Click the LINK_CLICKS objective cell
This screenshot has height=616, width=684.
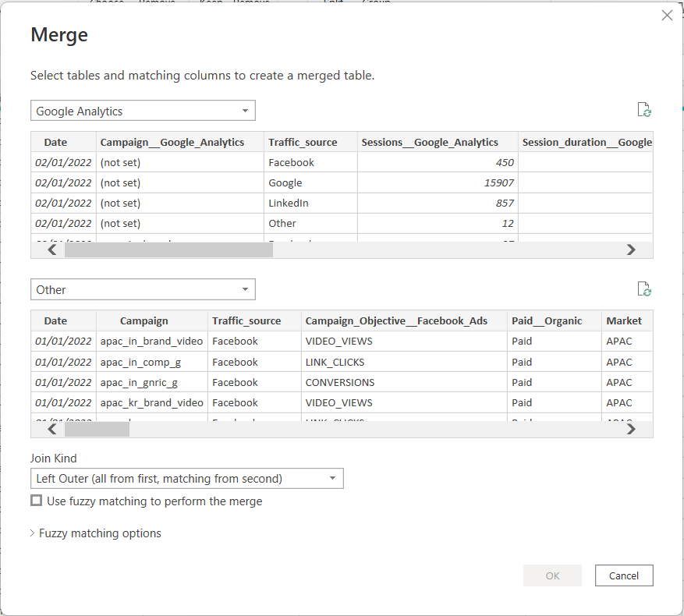point(404,362)
